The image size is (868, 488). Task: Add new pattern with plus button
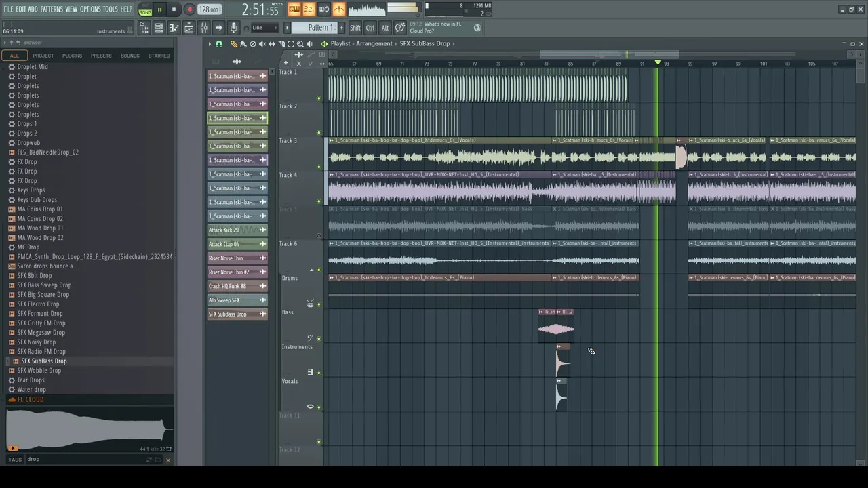(341, 28)
